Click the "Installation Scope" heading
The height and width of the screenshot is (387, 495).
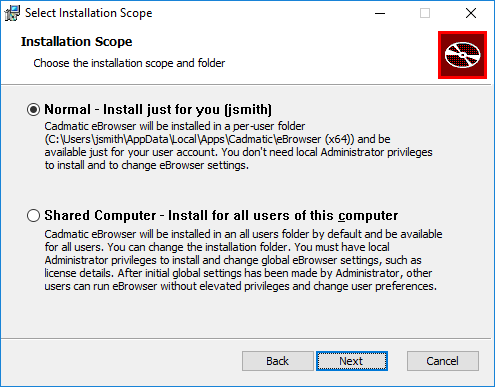pyautogui.click(x=77, y=42)
